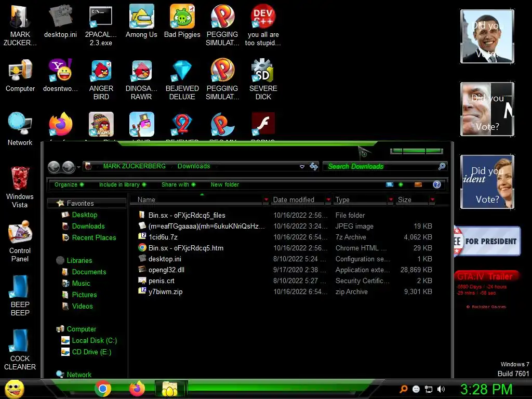Click the GTA:IV Trailer countdown gadget

pos(486,290)
